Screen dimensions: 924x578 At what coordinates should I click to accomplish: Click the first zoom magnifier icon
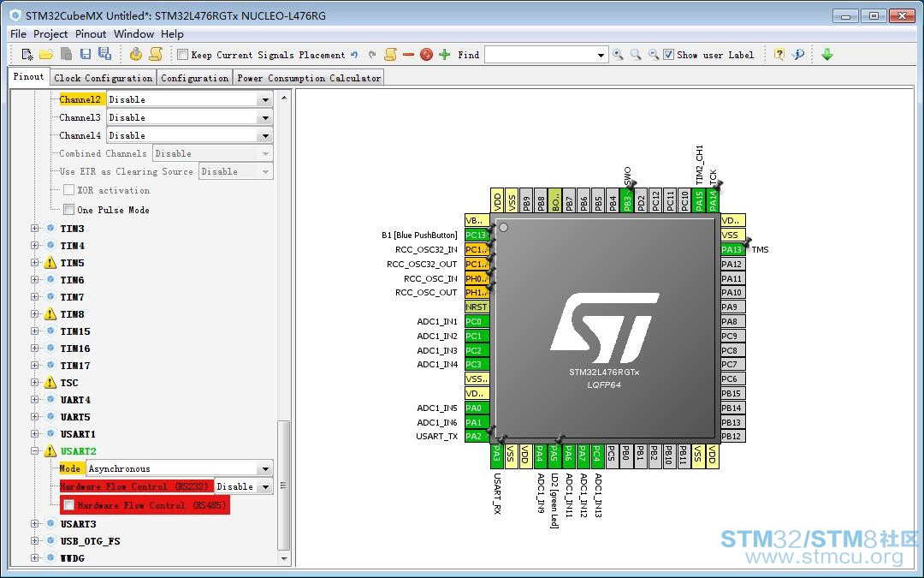click(618, 55)
